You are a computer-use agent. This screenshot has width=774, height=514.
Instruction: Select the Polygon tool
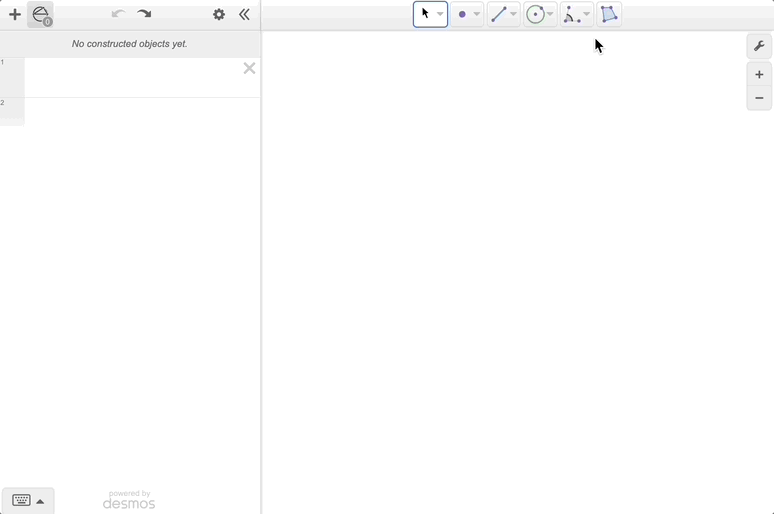point(609,15)
